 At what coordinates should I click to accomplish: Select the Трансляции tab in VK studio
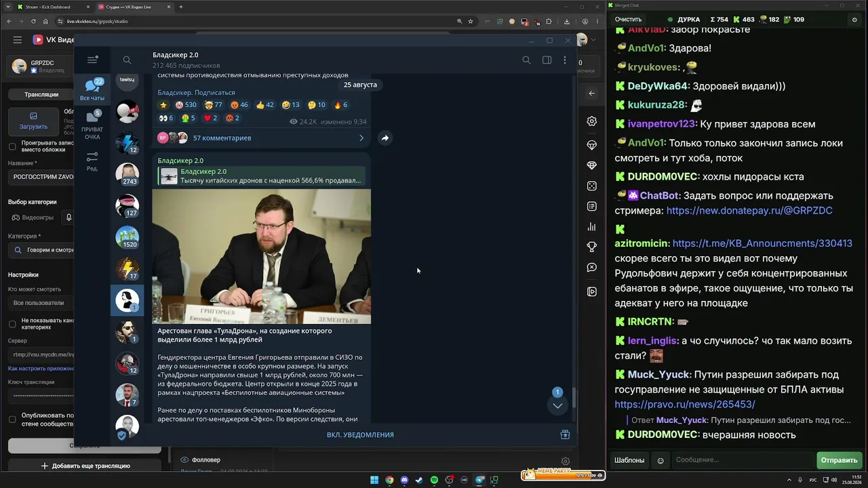[x=41, y=95]
